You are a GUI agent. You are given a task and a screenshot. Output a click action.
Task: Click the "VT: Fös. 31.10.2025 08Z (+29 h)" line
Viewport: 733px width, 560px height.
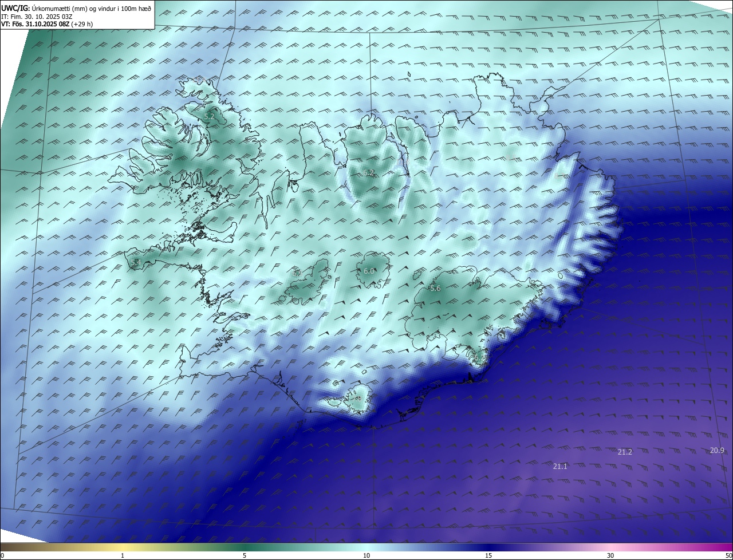tap(47, 24)
